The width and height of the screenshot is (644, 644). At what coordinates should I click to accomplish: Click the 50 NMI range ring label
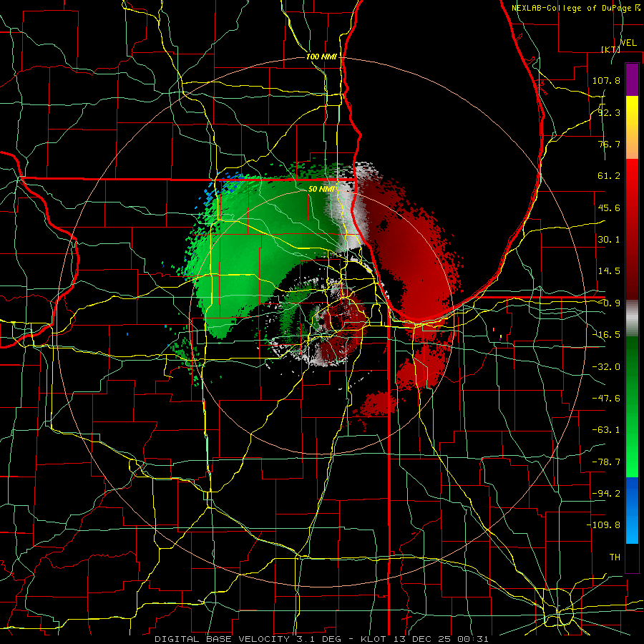(321, 190)
